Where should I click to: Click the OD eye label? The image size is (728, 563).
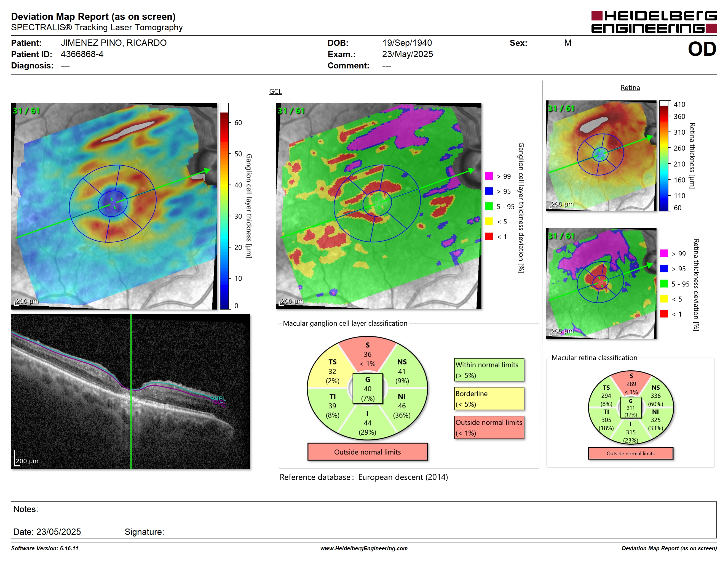702,49
